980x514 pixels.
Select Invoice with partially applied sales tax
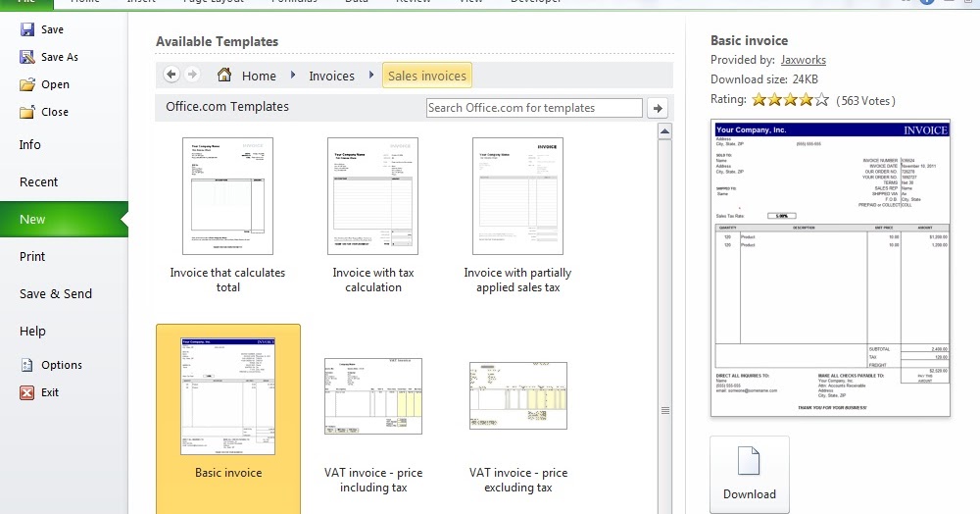click(517, 216)
